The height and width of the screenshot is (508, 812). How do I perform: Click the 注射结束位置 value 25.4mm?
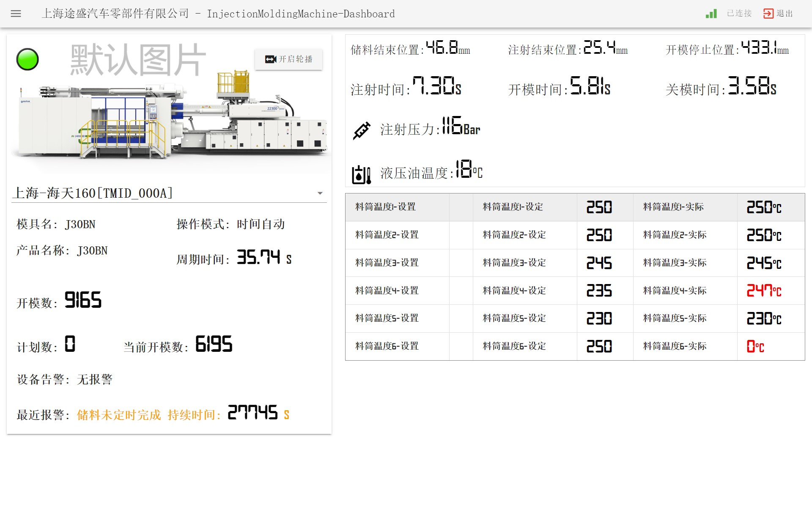[606, 47]
